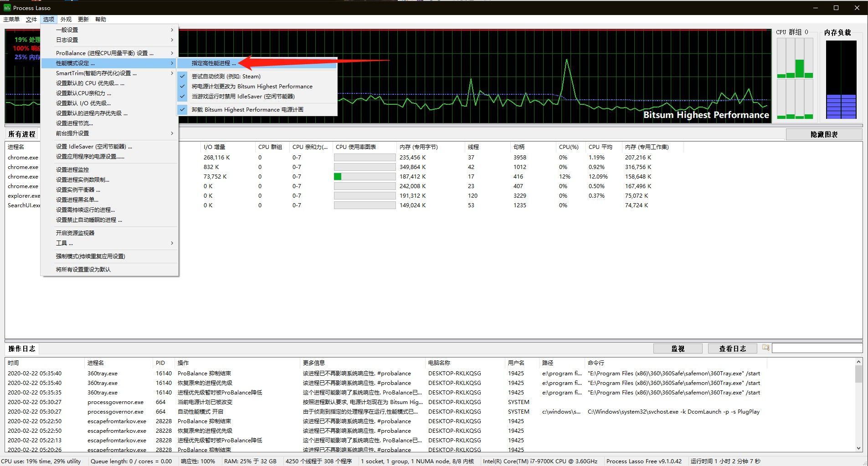Expand SmartTrim(智能内存优化)设置 submenu
868x466 pixels.
coord(109,73)
